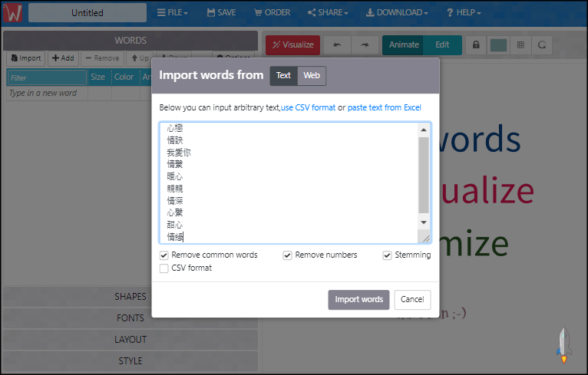This screenshot has width=588, height=375.
Task: Click the WordArt logo icon
Action: (x=13, y=13)
